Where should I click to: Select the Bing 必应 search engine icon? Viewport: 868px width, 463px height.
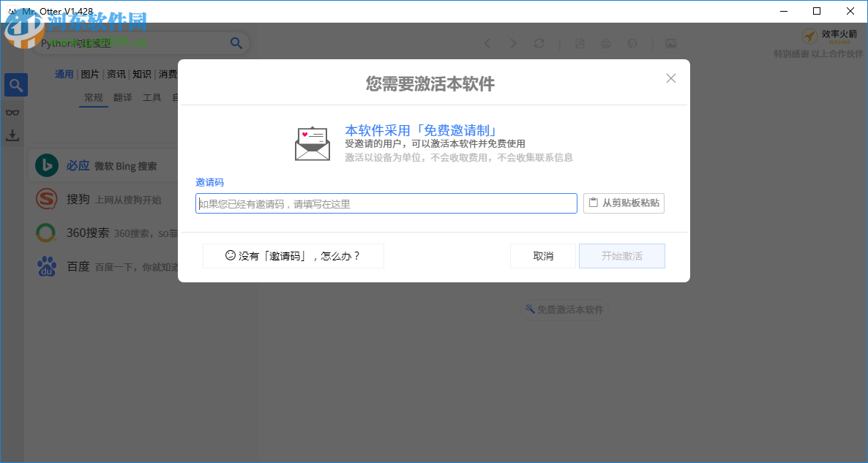[x=47, y=165]
